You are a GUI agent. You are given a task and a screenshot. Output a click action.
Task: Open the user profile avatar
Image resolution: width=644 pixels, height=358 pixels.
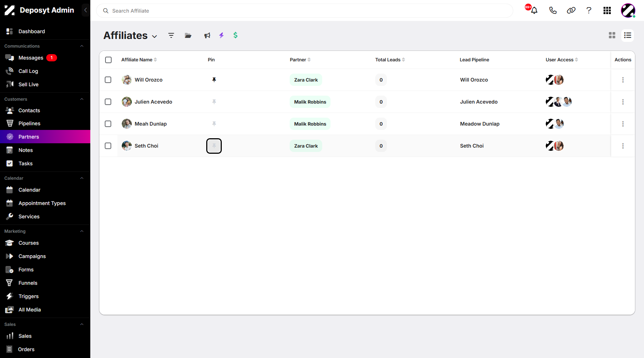tap(628, 10)
